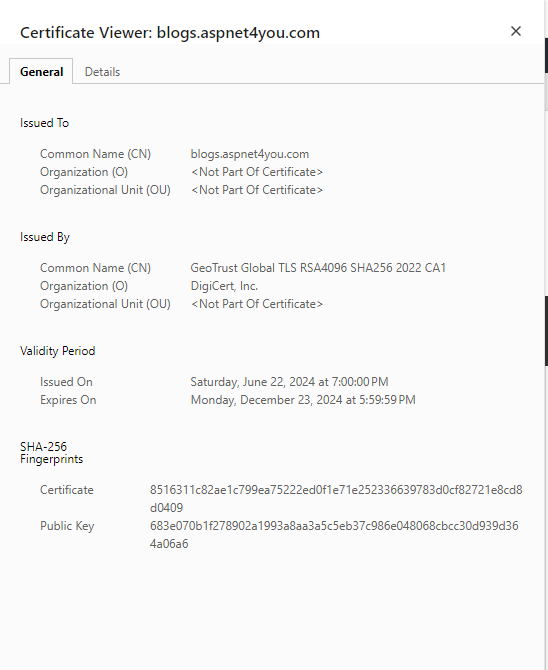Image resolution: width=548 pixels, height=670 pixels.
Task: Click the Public Key label
Action: click(x=67, y=526)
